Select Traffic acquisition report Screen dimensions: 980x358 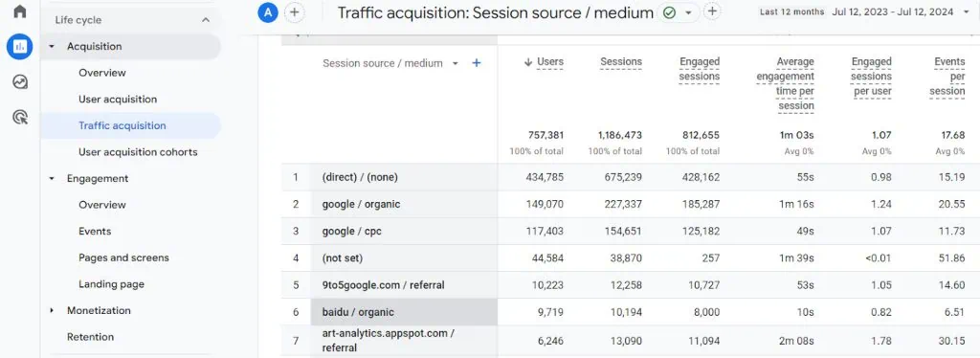(130, 125)
